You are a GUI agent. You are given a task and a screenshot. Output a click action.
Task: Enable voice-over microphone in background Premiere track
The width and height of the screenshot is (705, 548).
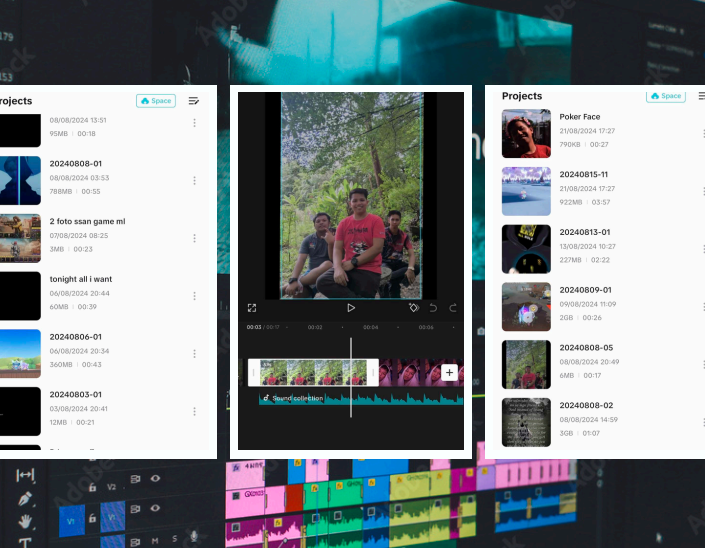point(194,536)
